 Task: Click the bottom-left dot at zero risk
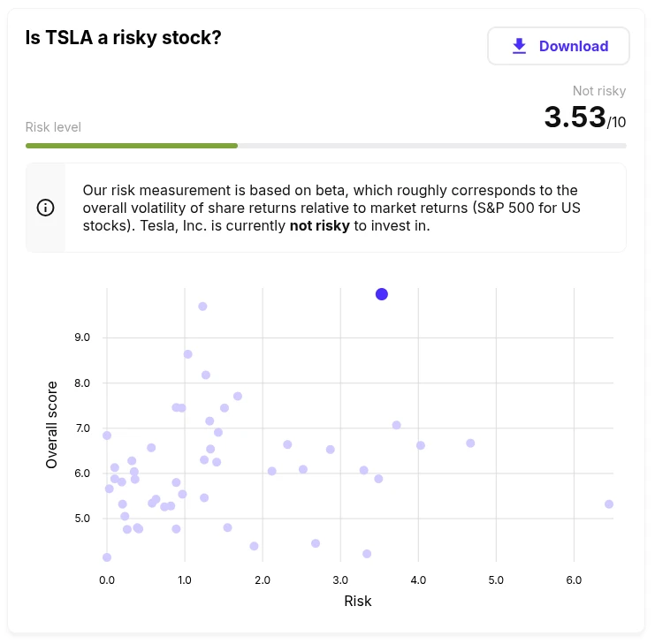107,557
